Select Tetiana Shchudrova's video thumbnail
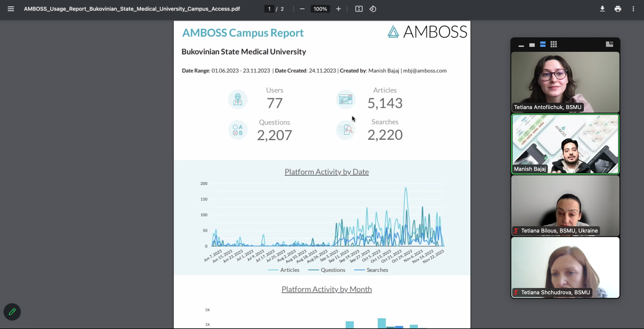644x329 pixels. [565, 267]
